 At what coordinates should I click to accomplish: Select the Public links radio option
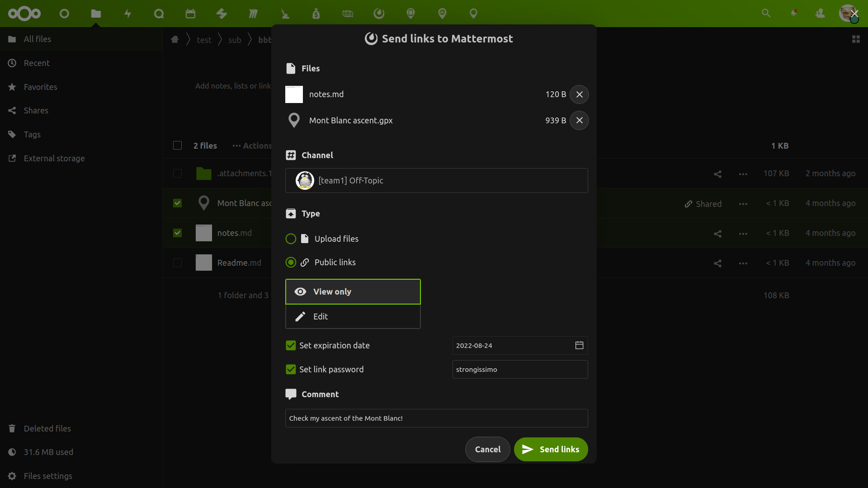point(291,262)
